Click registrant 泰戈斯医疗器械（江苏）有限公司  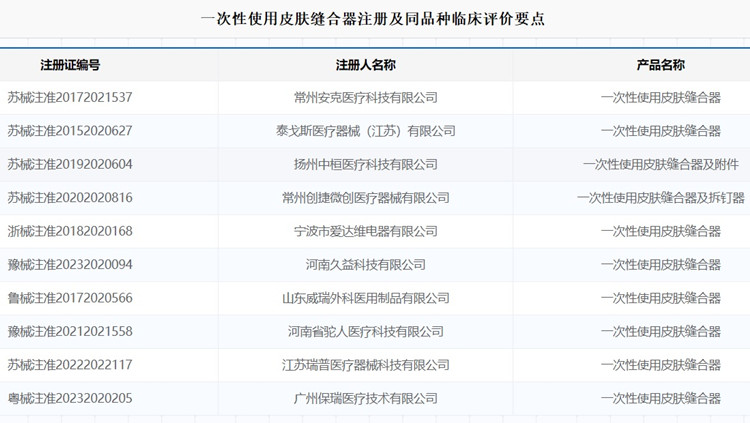[366, 131]
